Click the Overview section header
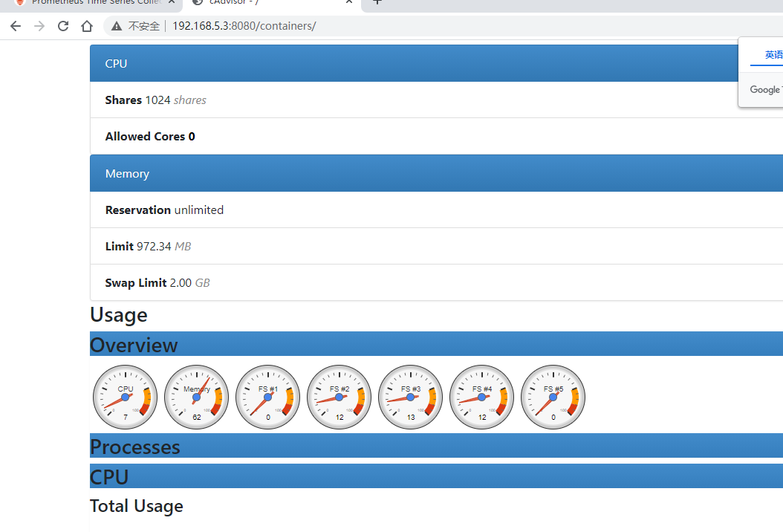783x532 pixels. point(134,345)
